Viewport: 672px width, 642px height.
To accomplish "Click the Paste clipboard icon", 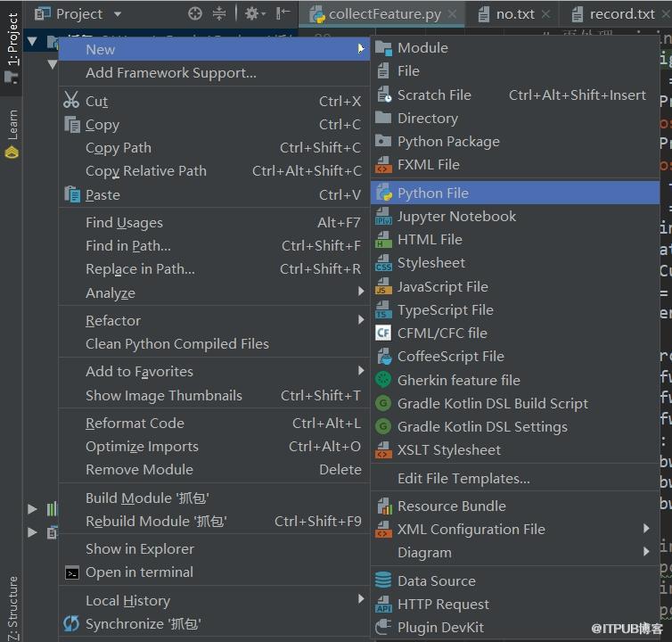I will [72, 194].
